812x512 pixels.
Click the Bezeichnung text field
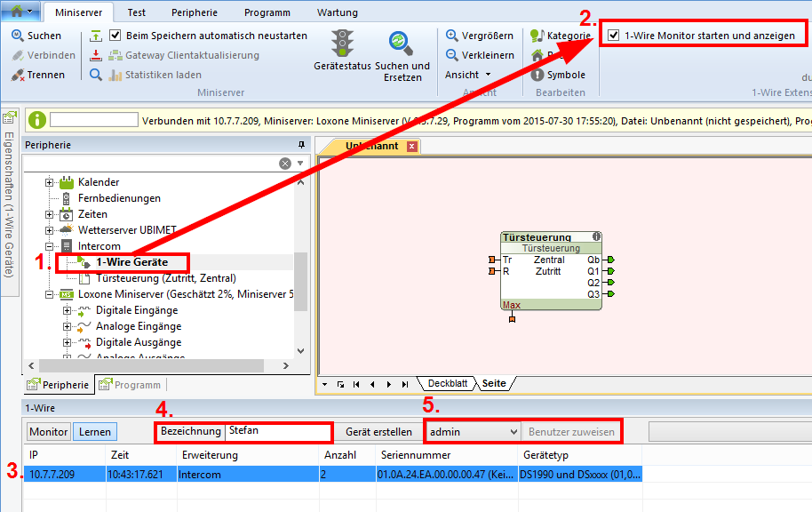pyautogui.click(x=276, y=432)
